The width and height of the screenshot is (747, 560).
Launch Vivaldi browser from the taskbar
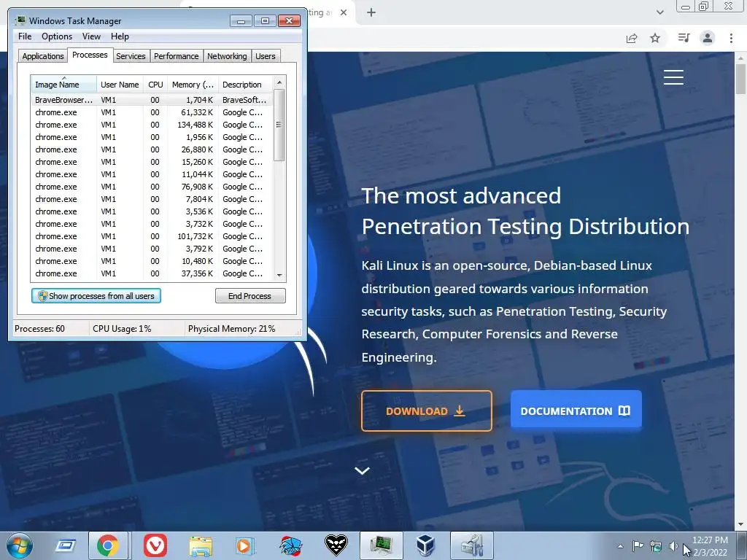(x=155, y=545)
